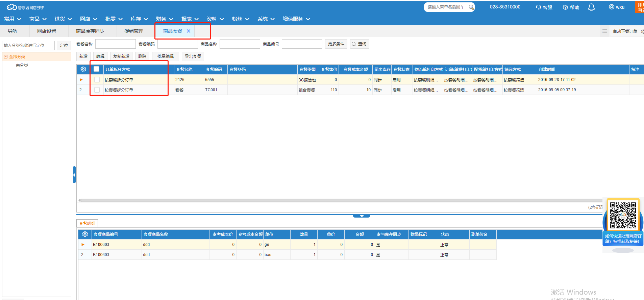Click the 导出套餐 button
644x300 pixels.
[x=193, y=56]
